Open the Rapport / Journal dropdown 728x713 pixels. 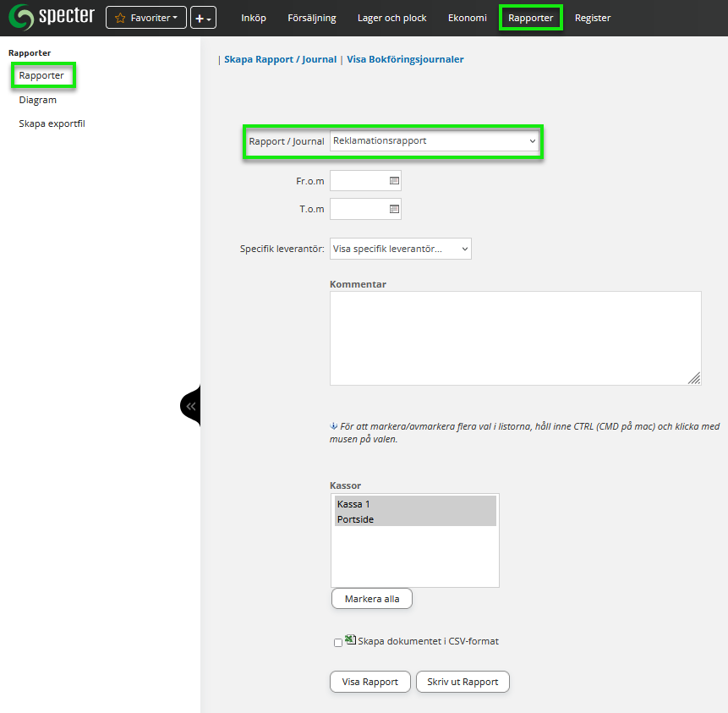pos(435,141)
